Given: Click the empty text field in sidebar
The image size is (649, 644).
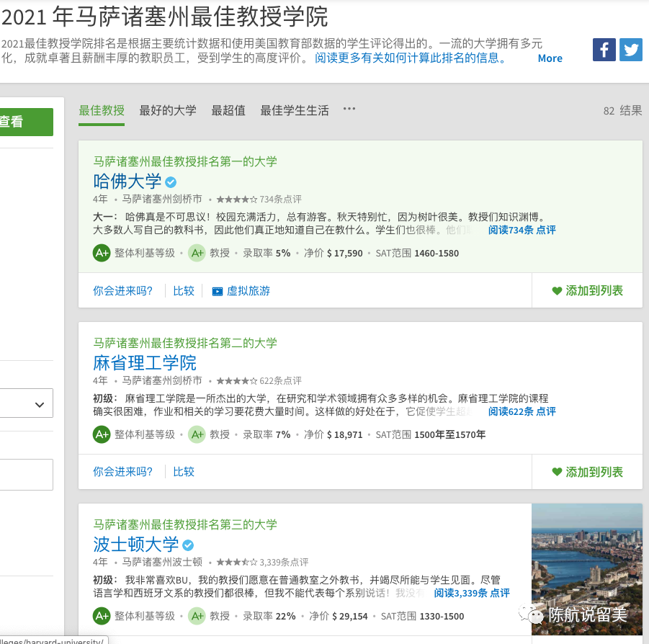Looking at the screenshot, I should [26, 475].
